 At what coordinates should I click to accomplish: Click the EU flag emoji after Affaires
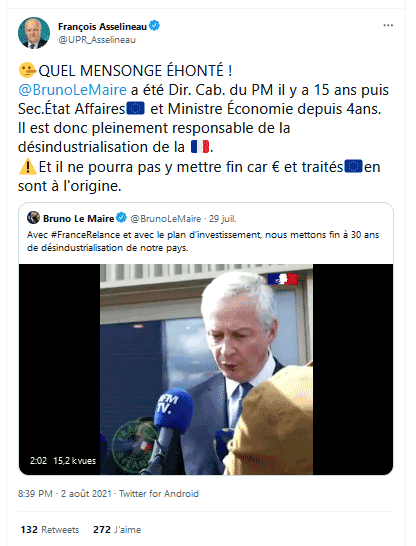135,108
